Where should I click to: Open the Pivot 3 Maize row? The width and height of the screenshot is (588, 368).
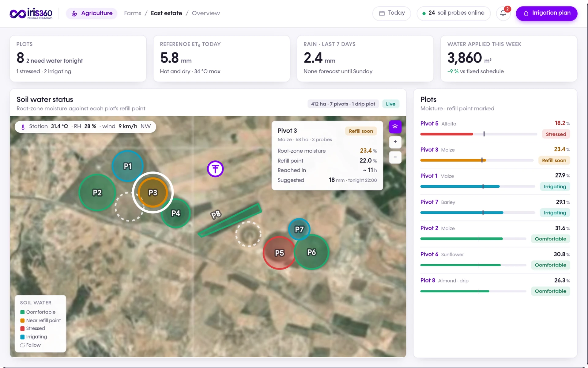(x=495, y=155)
